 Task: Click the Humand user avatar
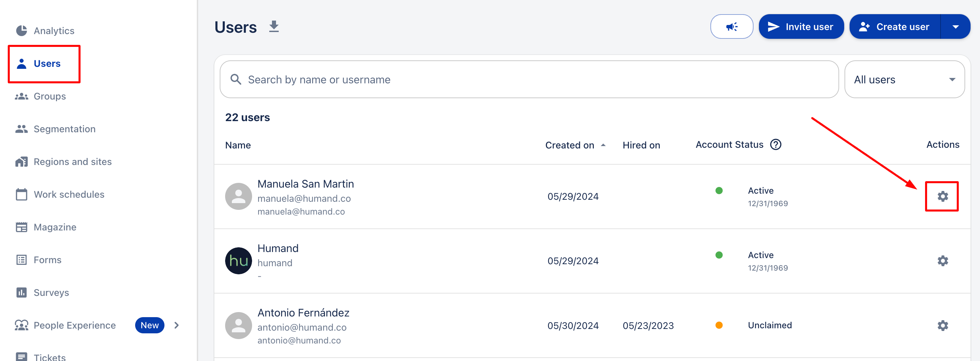click(238, 261)
